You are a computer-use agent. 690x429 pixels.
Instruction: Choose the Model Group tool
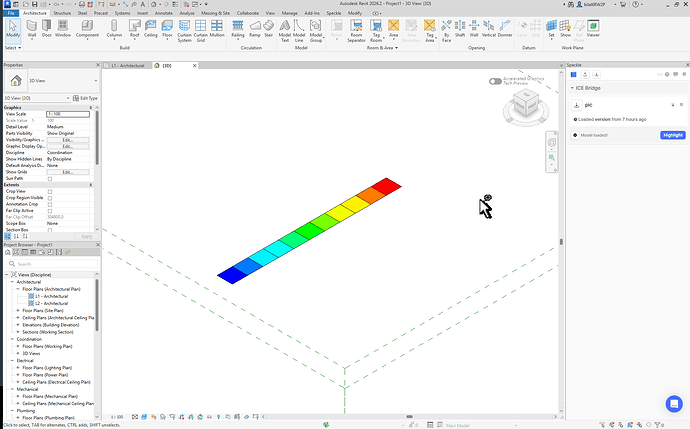(316, 31)
